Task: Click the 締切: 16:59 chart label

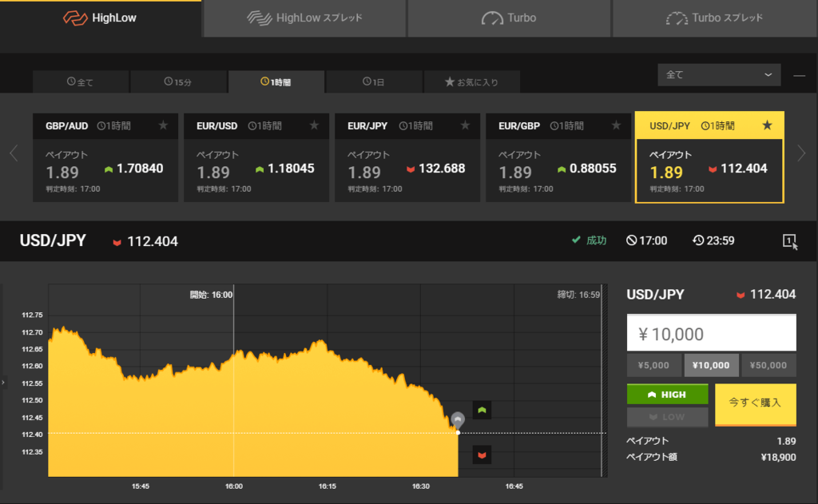Action: (x=578, y=295)
